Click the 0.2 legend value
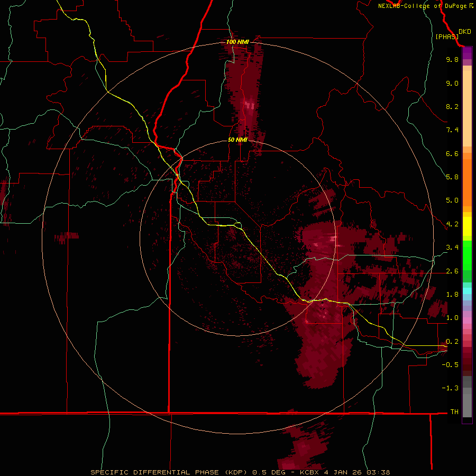This screenshot has width=476, height=476. [452, 342]
